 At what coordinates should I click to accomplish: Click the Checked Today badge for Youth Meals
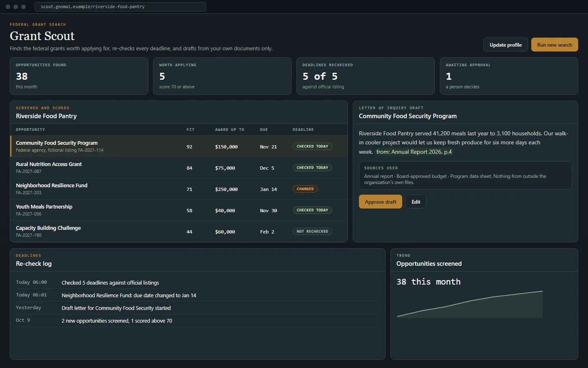coord(312,210)
